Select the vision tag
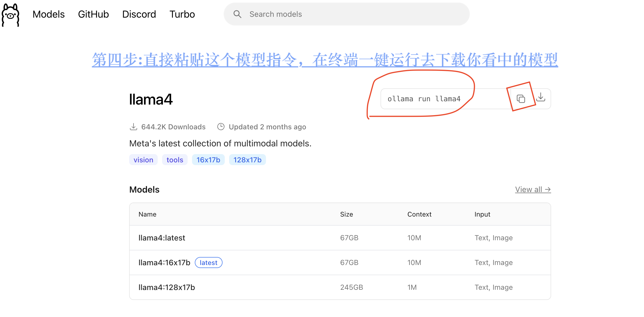The image size is (644, 317). pyautogui.click(x=143, y=160)
